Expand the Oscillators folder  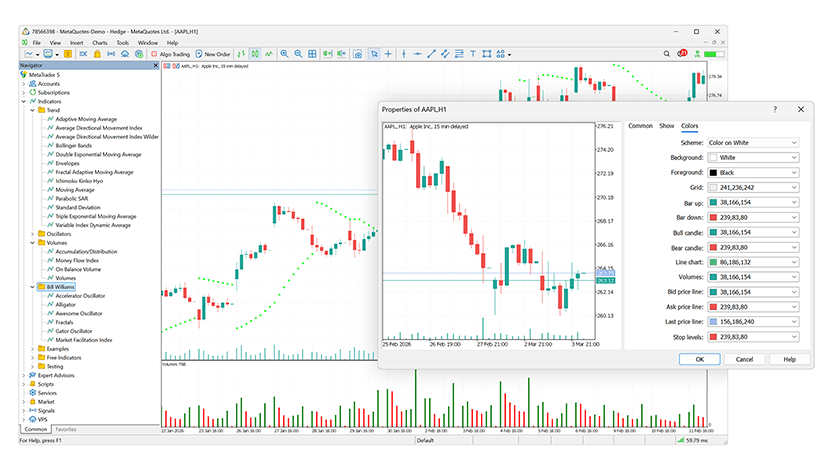click(x=32, y=234)
